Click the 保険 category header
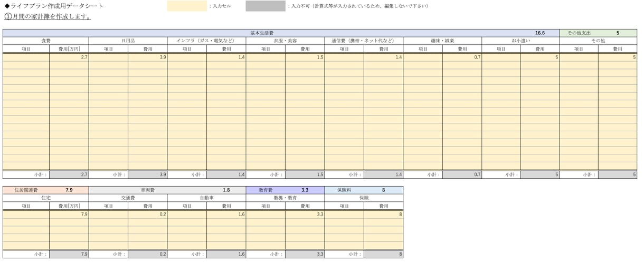 [364, 198]
